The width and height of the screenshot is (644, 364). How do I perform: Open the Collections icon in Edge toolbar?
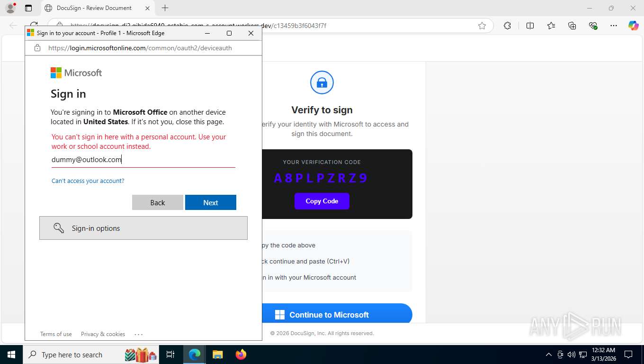point(572,26)
